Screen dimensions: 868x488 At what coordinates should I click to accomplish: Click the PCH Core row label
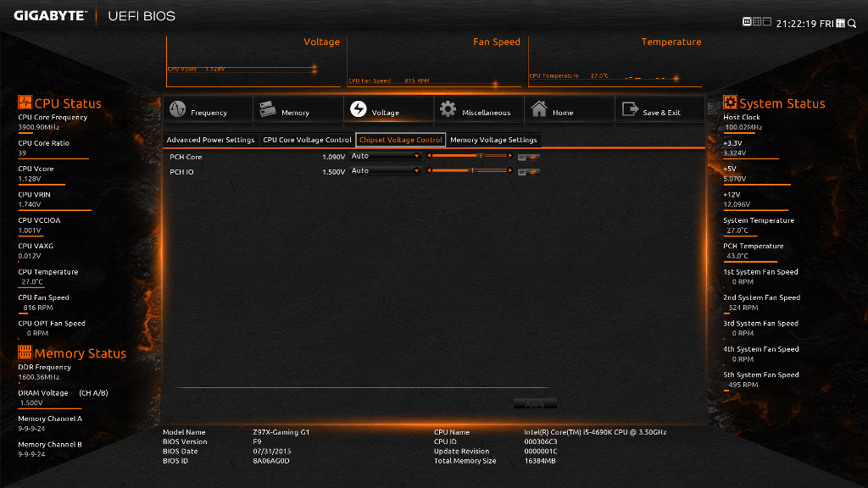pos(186,157)
